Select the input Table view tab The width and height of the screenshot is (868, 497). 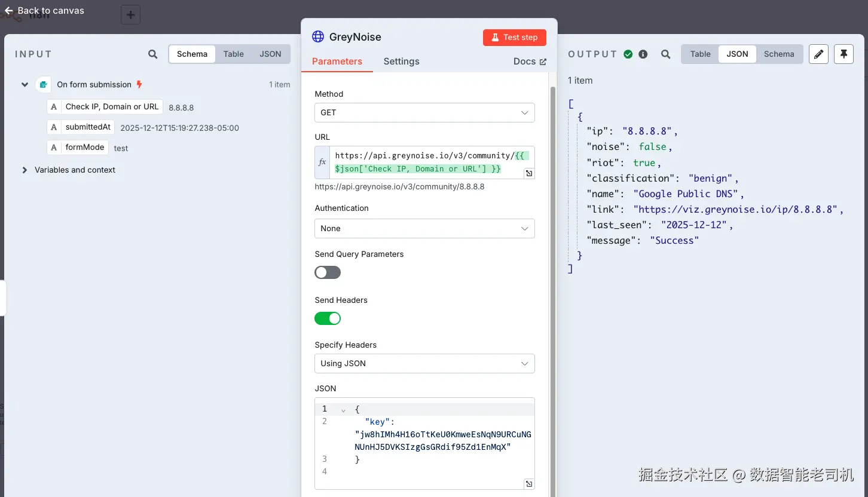pyautogui.click(x=234, y=54)
